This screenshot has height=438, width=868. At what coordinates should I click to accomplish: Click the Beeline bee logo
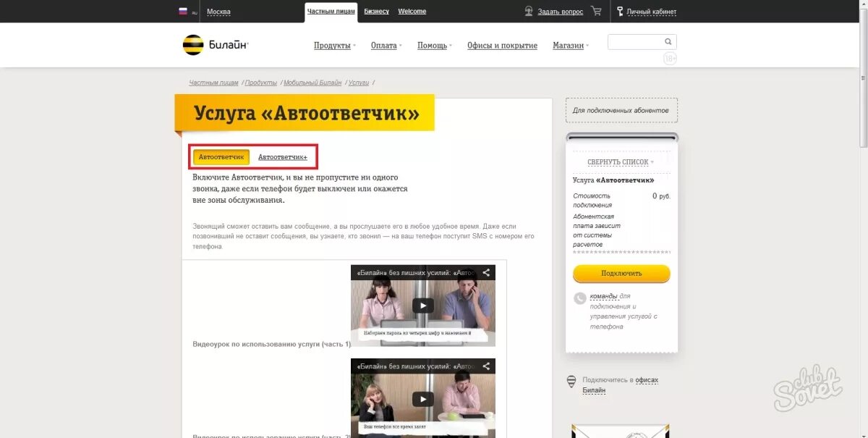tap(193, 45)
